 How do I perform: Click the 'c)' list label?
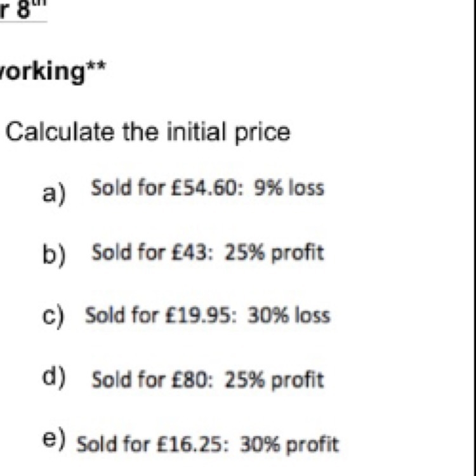pos(53,316)
